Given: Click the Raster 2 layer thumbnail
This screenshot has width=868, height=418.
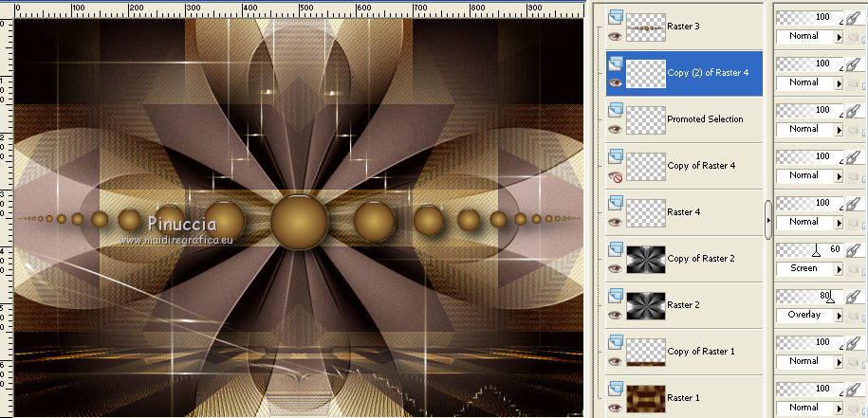Looking at the screenshot, I should (x=645, y=305).
